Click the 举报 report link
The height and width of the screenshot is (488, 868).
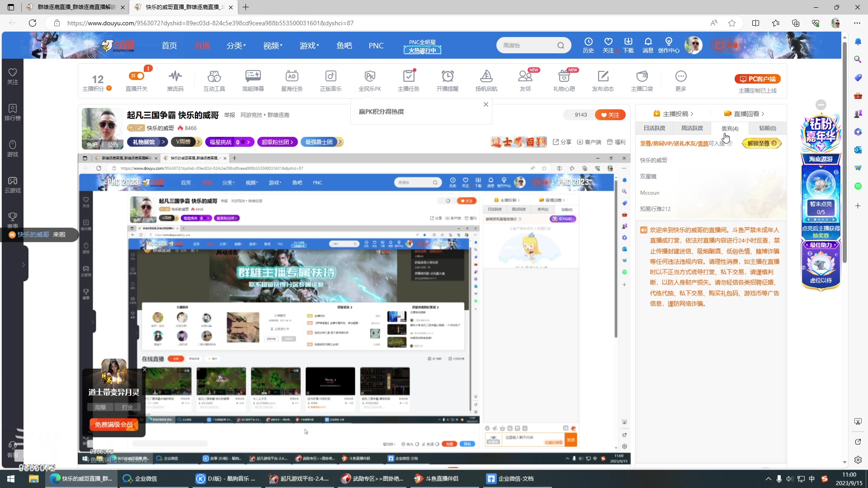point(230,115)
